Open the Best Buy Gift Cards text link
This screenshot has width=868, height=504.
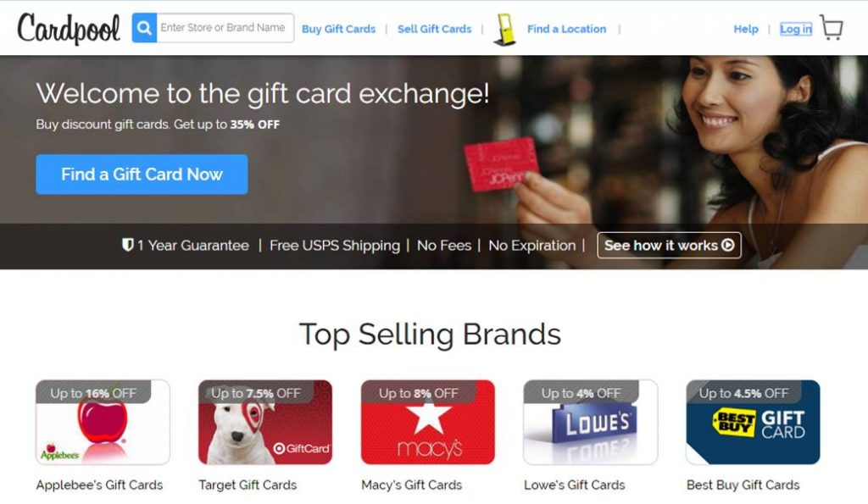pyautogui.click(x=743, y=485)
